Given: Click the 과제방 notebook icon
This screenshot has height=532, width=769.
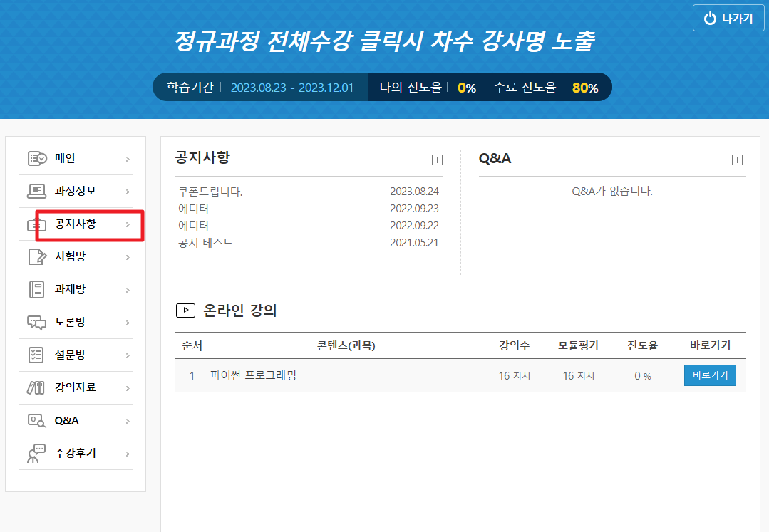Looking at the screenshot, I should pyautogui.click(x=37, y=289).
